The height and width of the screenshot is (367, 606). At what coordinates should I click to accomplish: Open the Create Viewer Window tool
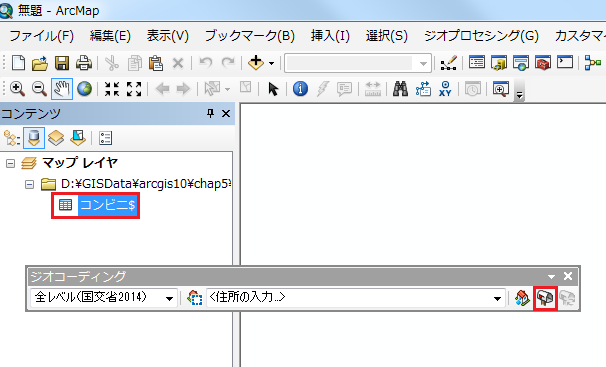click(x=501, y=89)
